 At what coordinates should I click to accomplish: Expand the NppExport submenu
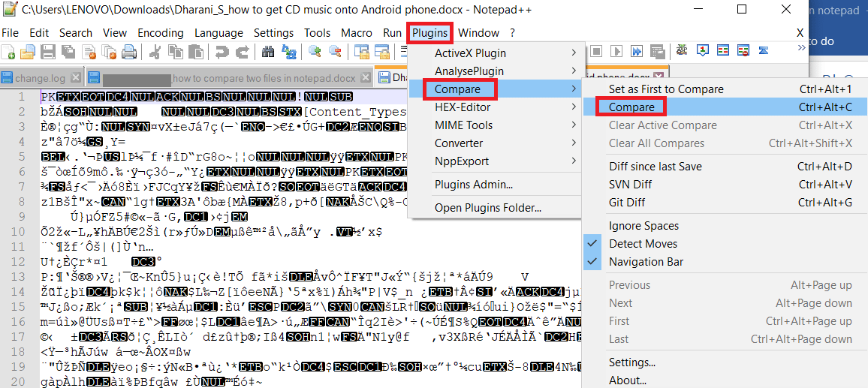pos(496,161)
